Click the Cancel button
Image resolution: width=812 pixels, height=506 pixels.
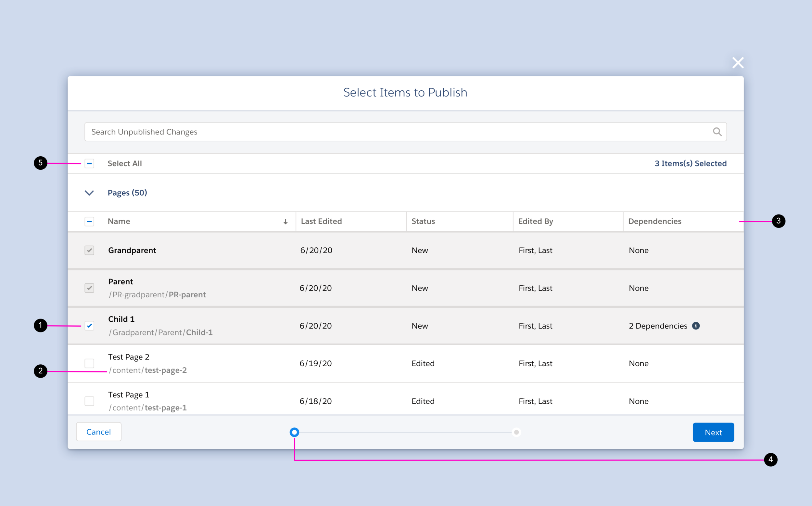98,432
